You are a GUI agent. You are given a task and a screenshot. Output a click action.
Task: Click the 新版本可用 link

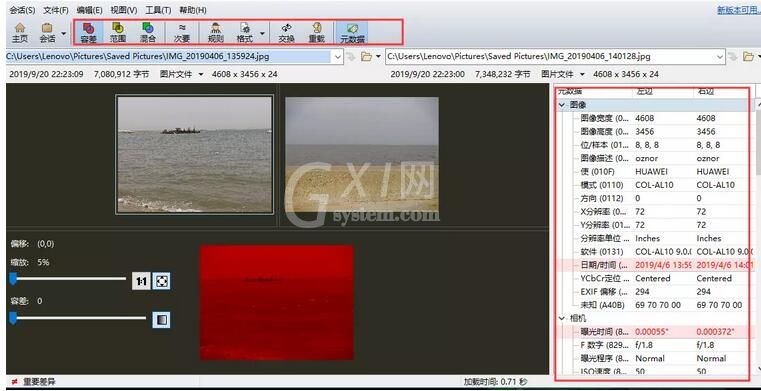[739, 10]
